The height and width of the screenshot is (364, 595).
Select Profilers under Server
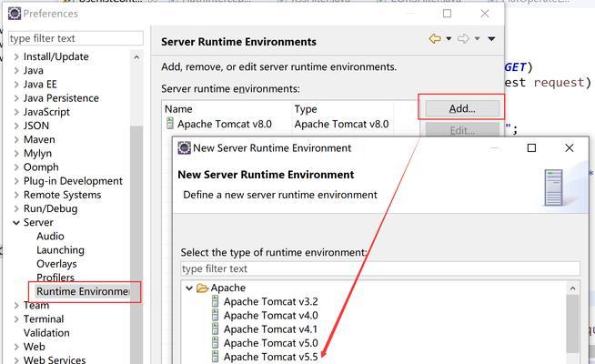point(55,278)
